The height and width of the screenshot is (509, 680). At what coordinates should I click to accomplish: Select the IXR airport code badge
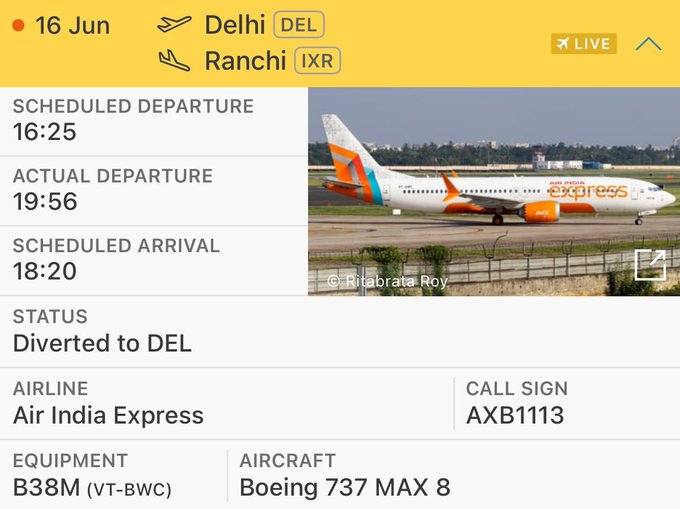point(317,61)
